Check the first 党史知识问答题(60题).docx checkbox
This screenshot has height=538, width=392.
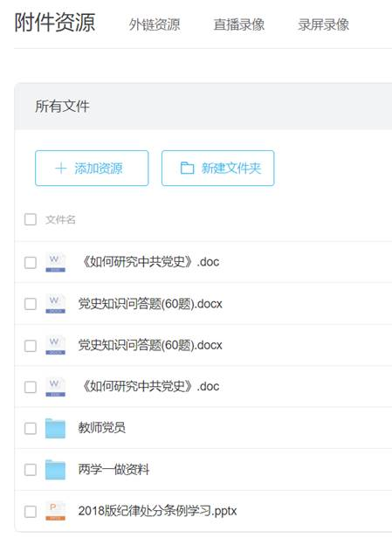31,304
